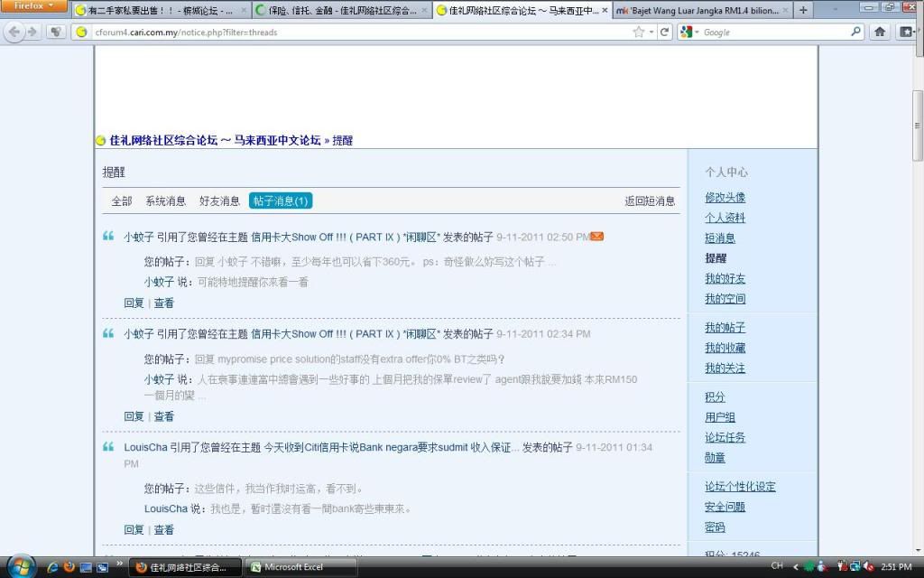The image size is (924, 578).
Task: Open the 论坛任务 sidebar link
Action: pyautogui.click(x=725, y=437)
